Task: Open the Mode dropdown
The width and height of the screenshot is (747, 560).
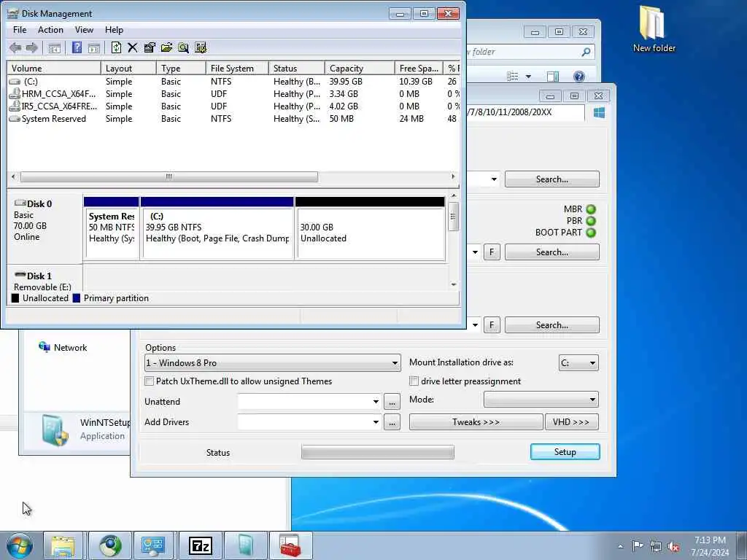Action: point(541,400)
